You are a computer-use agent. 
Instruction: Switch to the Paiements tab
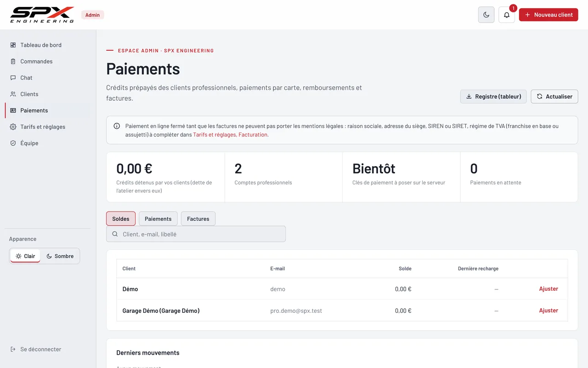158,219
